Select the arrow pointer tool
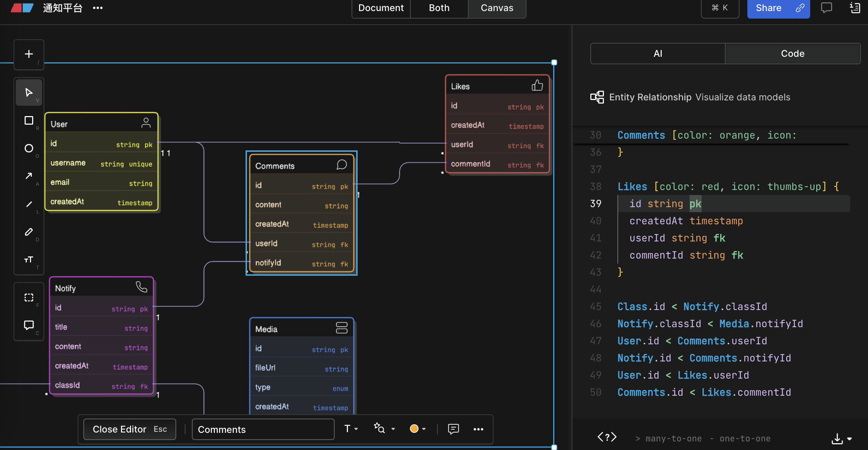This screenshot has height=450, width=868. coord(29,92)
